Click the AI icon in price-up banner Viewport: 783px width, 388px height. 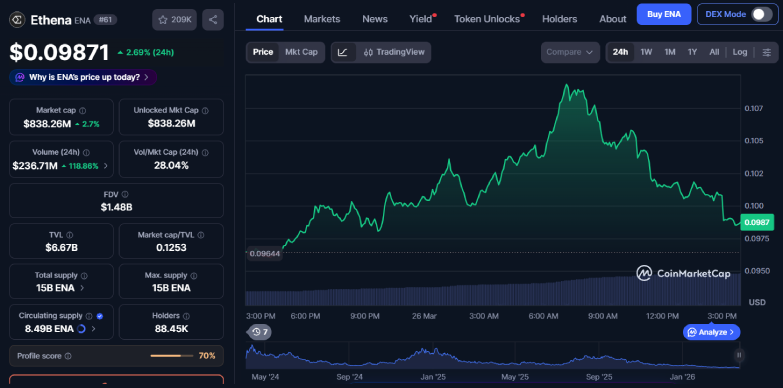20,77
